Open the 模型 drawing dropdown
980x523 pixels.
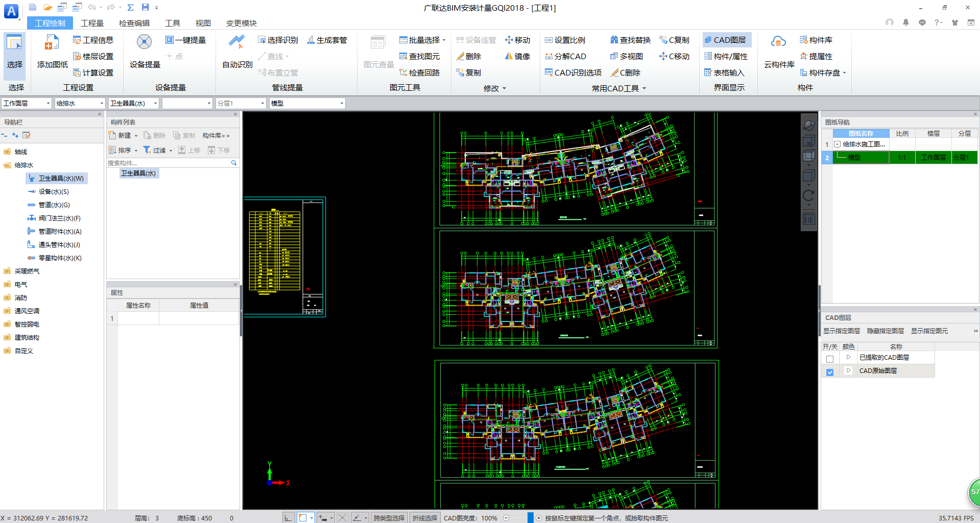307,103
